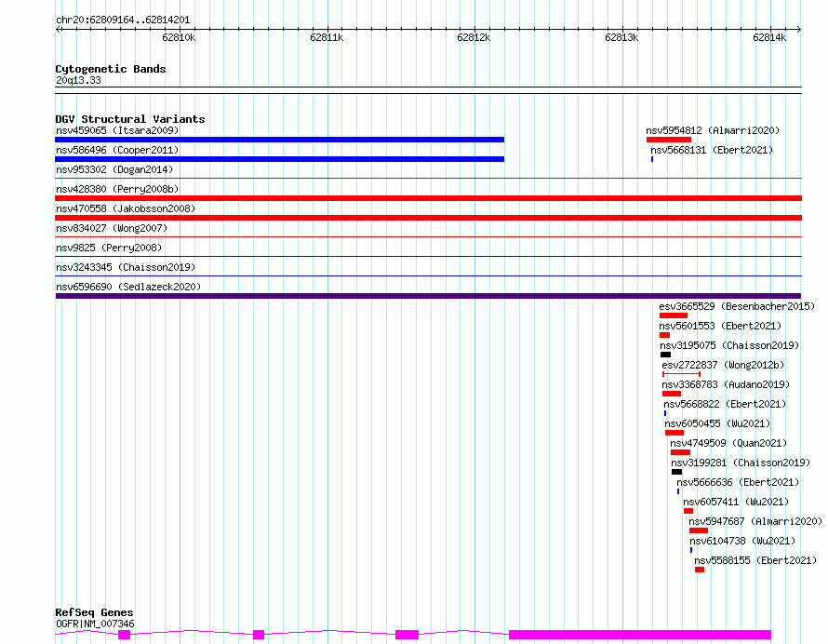This screenshot has height=644, width=828.
Task: Select red bar under nsv4749509
Action: click(x=681, y=453)
